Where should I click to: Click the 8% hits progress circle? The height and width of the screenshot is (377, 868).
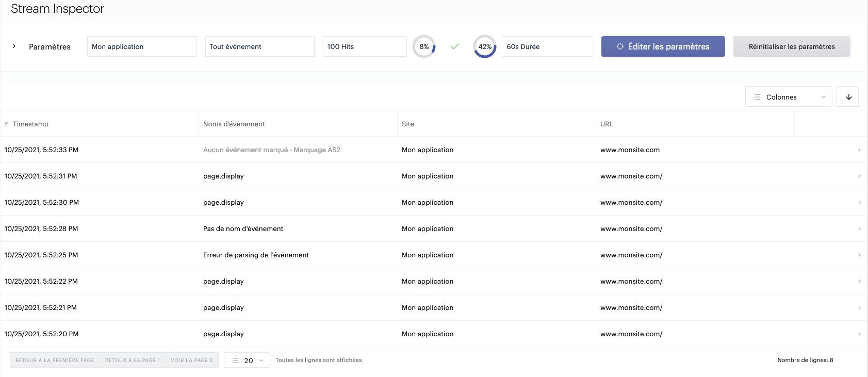[x=424, y=46]
